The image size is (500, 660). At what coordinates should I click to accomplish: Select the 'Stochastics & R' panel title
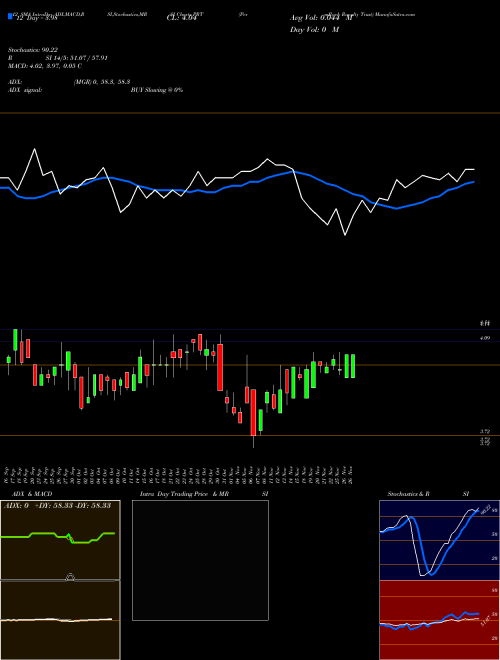click(x=408, y=494)
